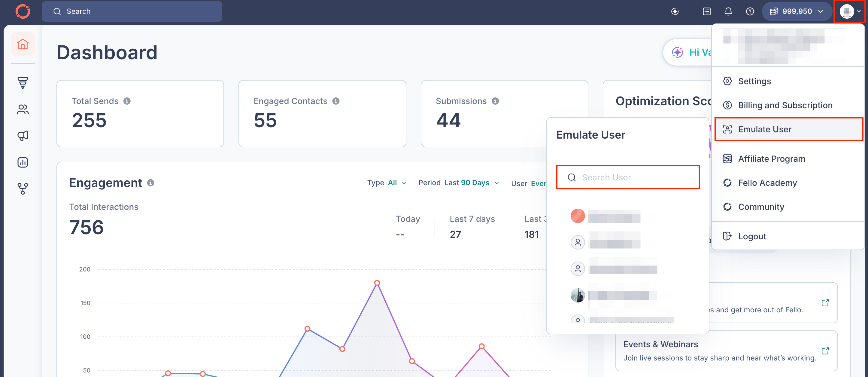Select Emulate User menu item
868x377 pixels.
789,129
